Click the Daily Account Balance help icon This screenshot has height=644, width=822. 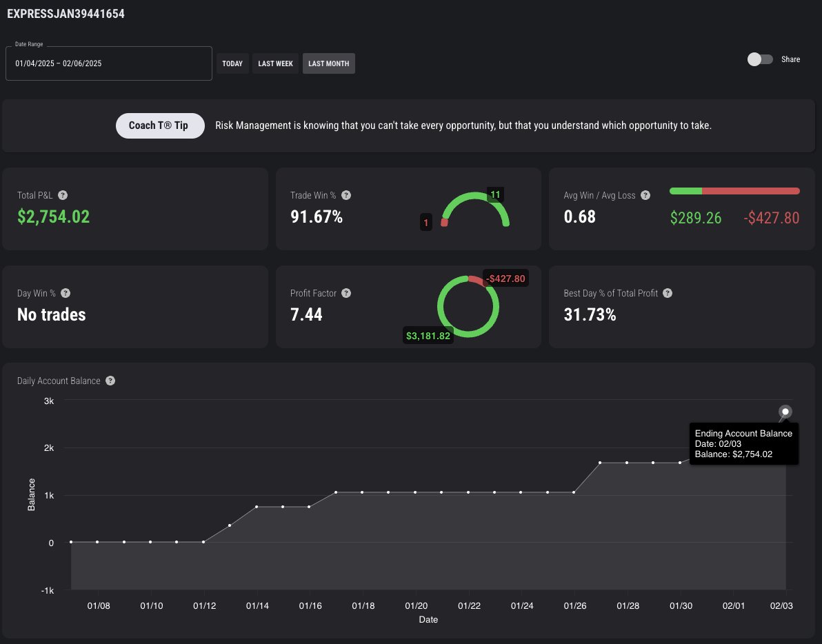[x=110, y=381]
